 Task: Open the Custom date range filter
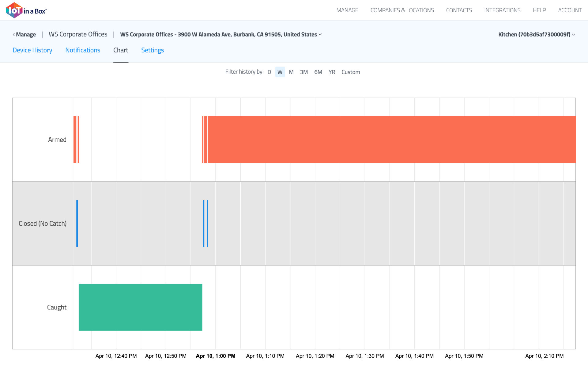[x=351, y=72]
